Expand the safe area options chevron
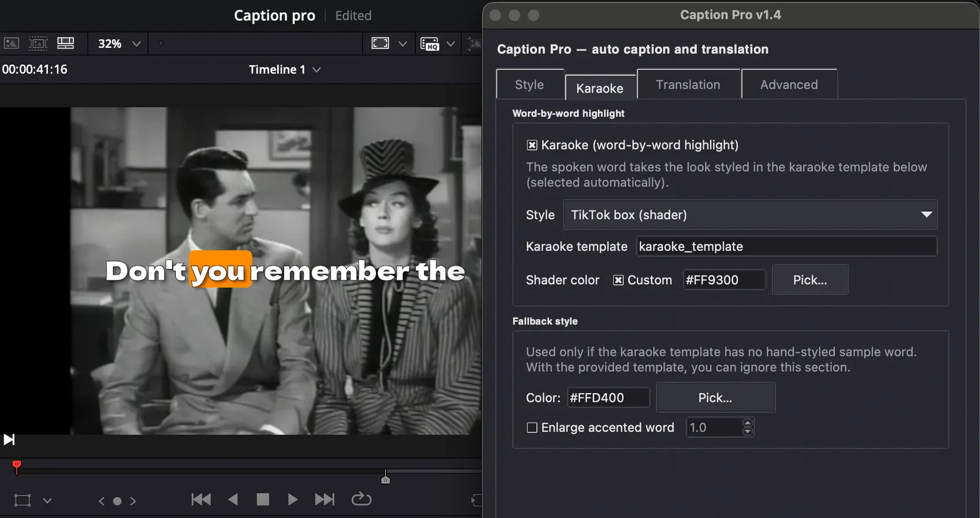 (x=402, y=43)
